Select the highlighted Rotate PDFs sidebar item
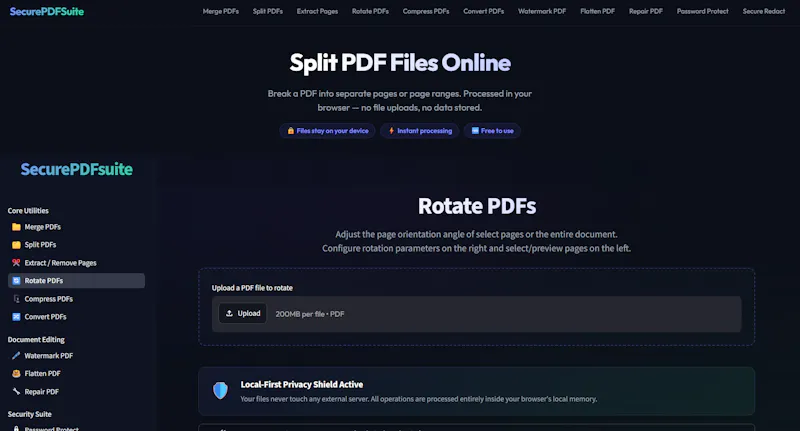This screenshot has width=800, height=431. point(77,281)
